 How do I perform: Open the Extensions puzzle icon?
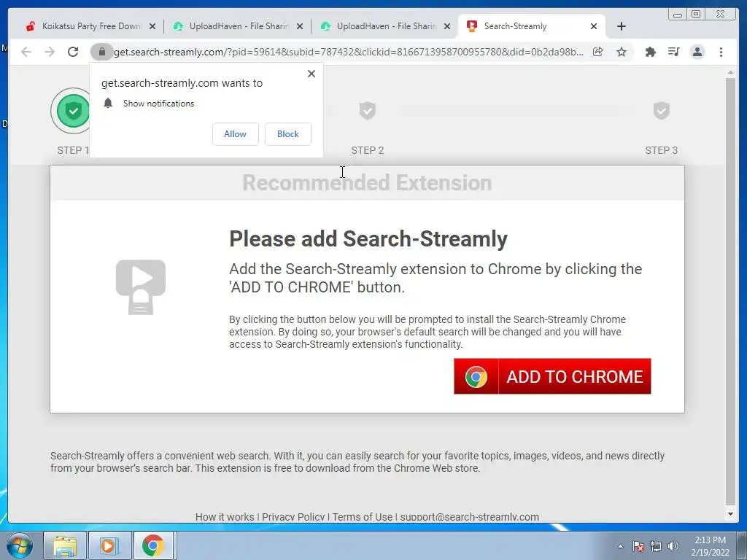(650, 52)
